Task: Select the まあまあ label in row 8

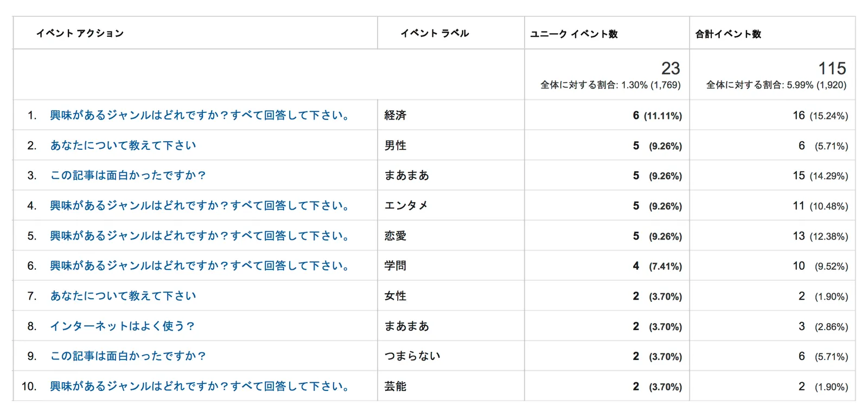Action: 407,326
